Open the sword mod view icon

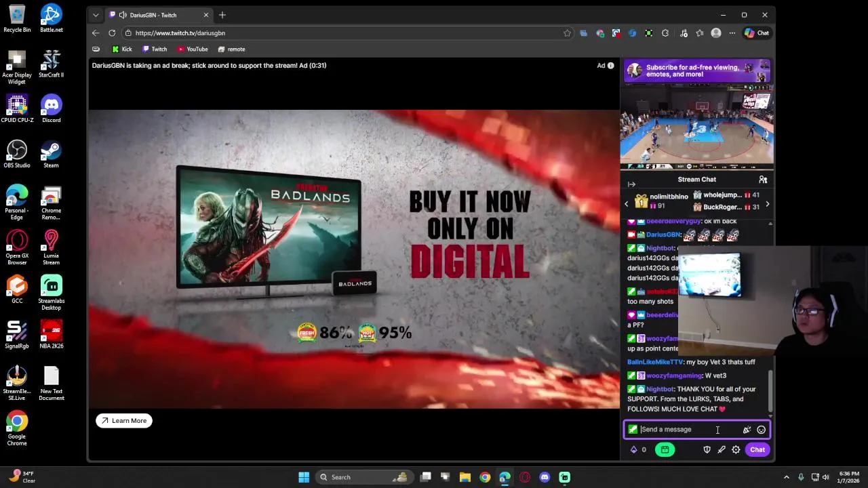pos(722,449)
